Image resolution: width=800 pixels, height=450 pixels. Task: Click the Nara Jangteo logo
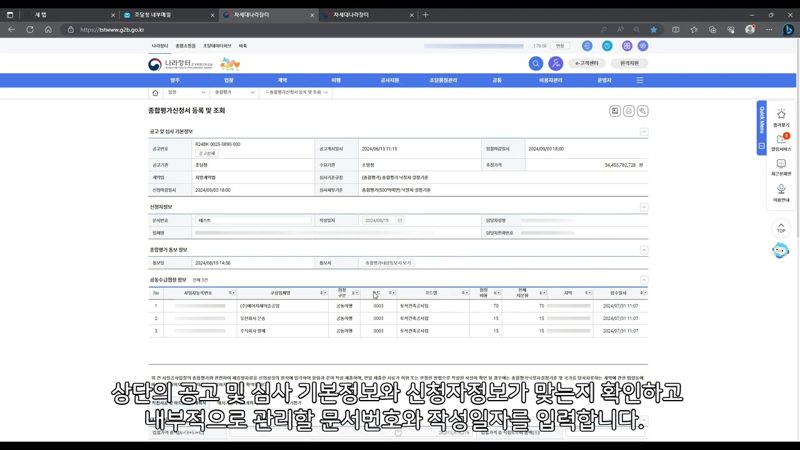tap(181, 64)
